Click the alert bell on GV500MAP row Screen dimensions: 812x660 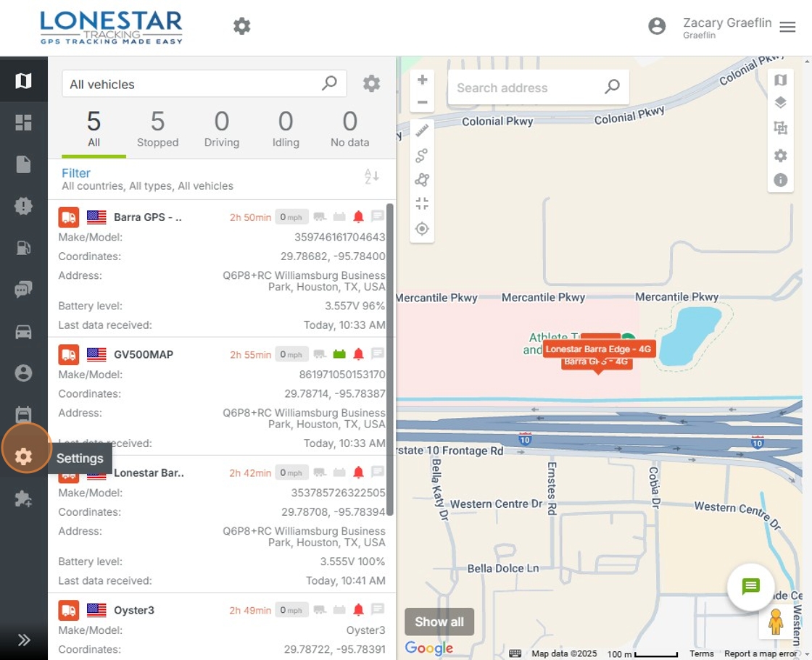click(358, 354)
